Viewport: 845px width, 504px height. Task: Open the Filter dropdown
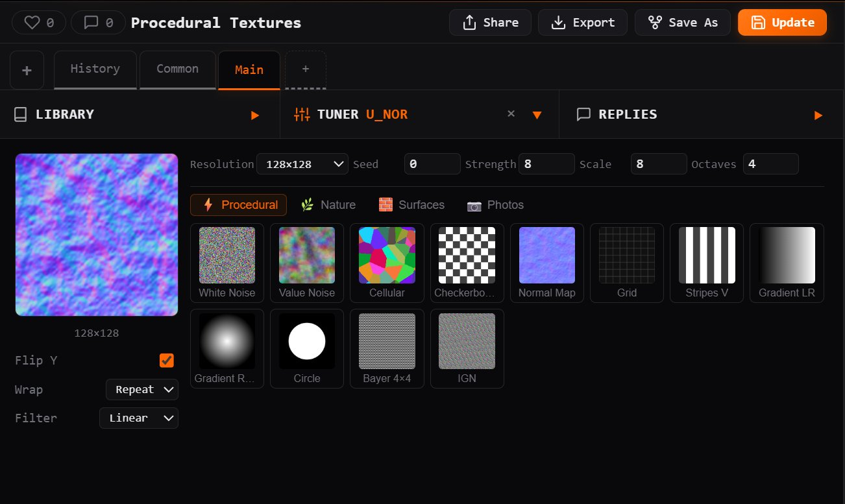pos(138,418)
